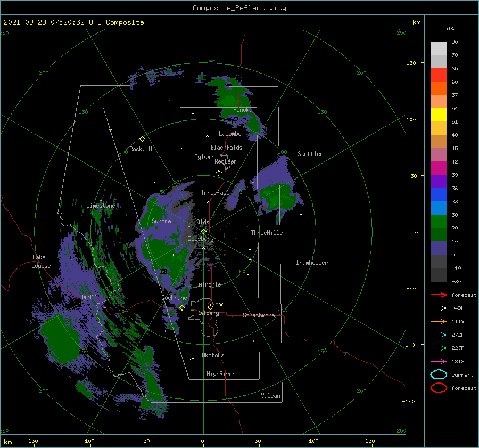The image size is (479, 448).
Task: Click the yellow station marker near RockyMH
Action: tap(142, 139)
